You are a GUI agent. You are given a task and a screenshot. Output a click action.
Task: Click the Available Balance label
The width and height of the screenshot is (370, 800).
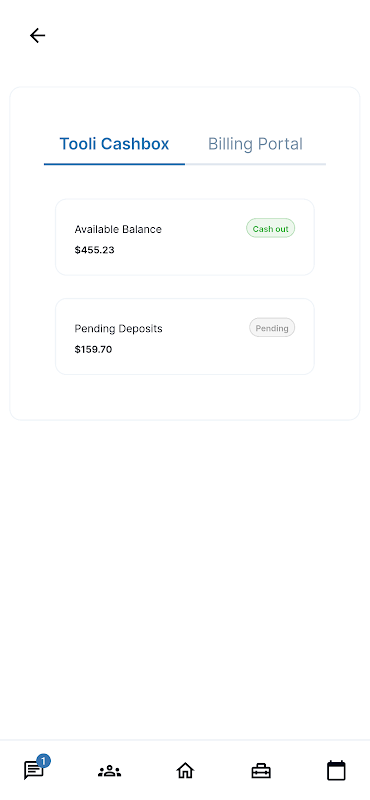point(118,230)
